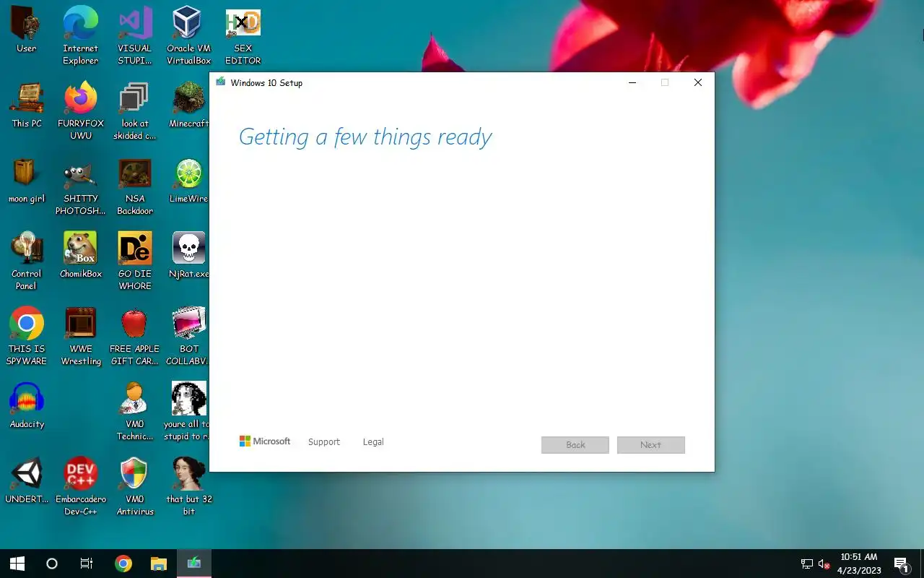Click the Back button in Setup
924x578 pixels.
[x=575, y=445]
